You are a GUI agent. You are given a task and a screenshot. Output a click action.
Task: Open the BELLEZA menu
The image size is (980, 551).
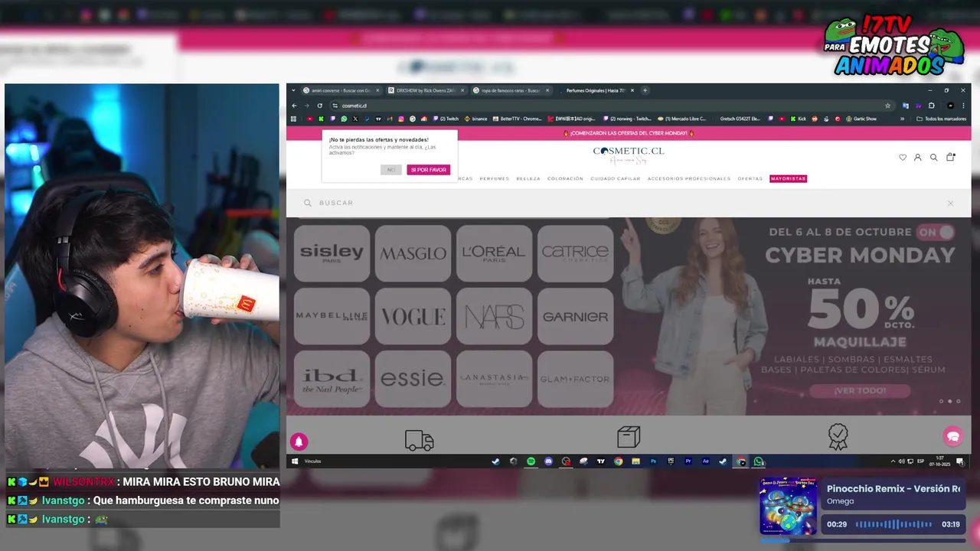[528, 178]
